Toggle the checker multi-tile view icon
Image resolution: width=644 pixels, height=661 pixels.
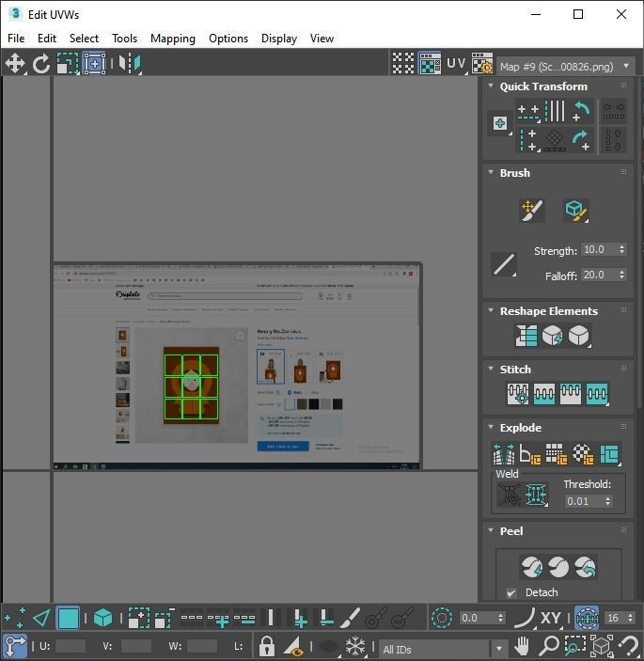(403, 63)
